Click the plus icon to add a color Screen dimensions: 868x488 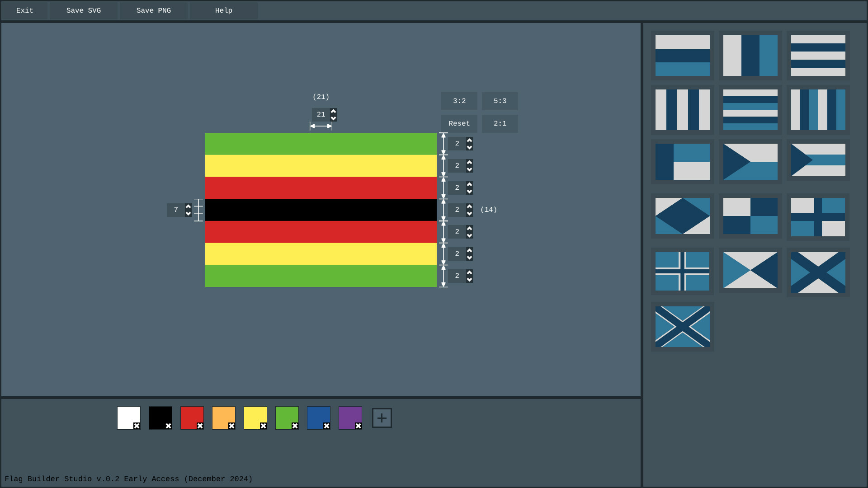[382, 418]
